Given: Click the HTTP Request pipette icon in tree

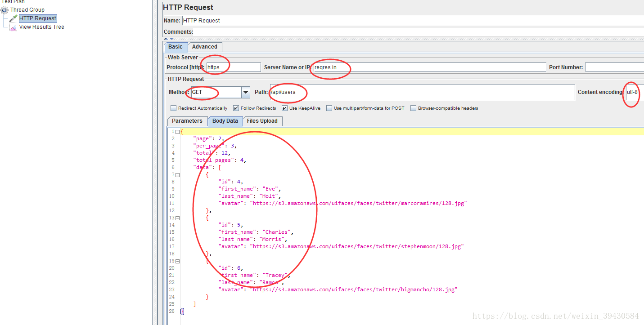Looking at the screenshot, I should pos(13,18).
